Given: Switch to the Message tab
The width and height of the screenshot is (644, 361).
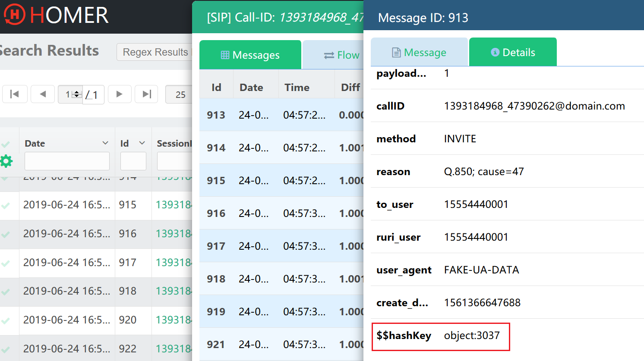Looking at the screenshot, I should pos(419,52).
